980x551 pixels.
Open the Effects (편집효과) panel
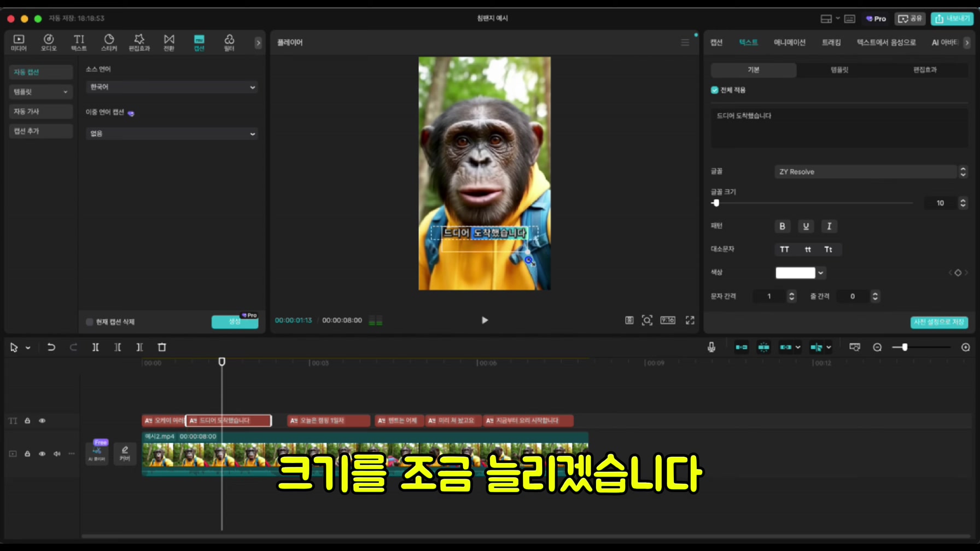pos(139,42)
